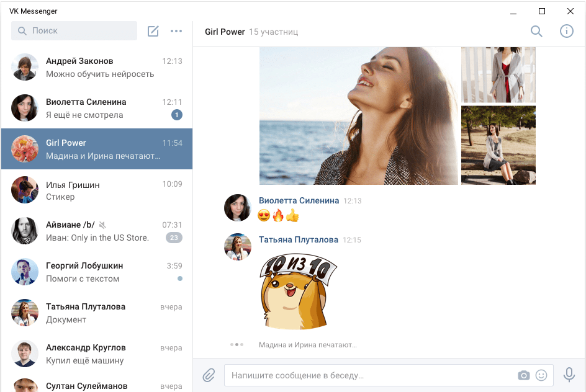Click the "Я ещё не смотрела" message preview

[84, 115]
